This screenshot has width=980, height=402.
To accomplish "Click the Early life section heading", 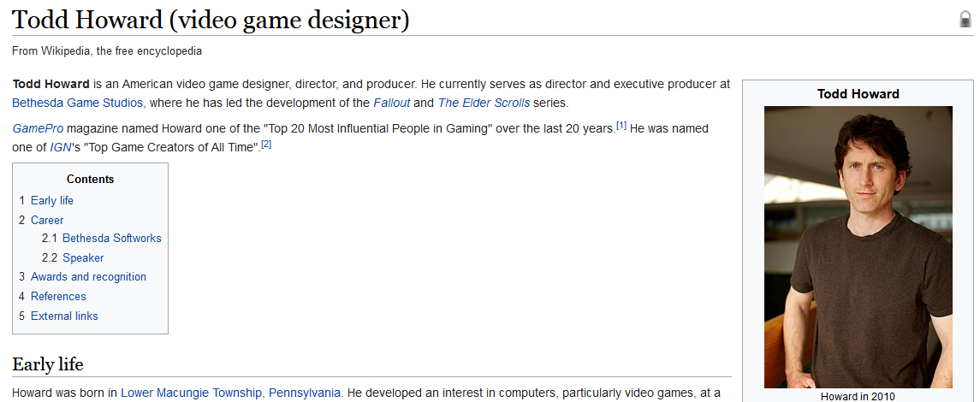I will (x=48, y=364).
